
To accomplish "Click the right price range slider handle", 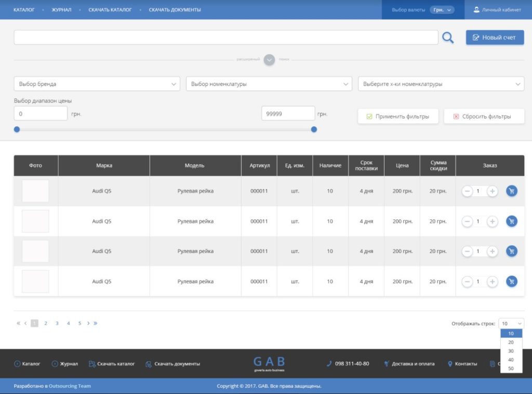I will [x=314, y=129].
